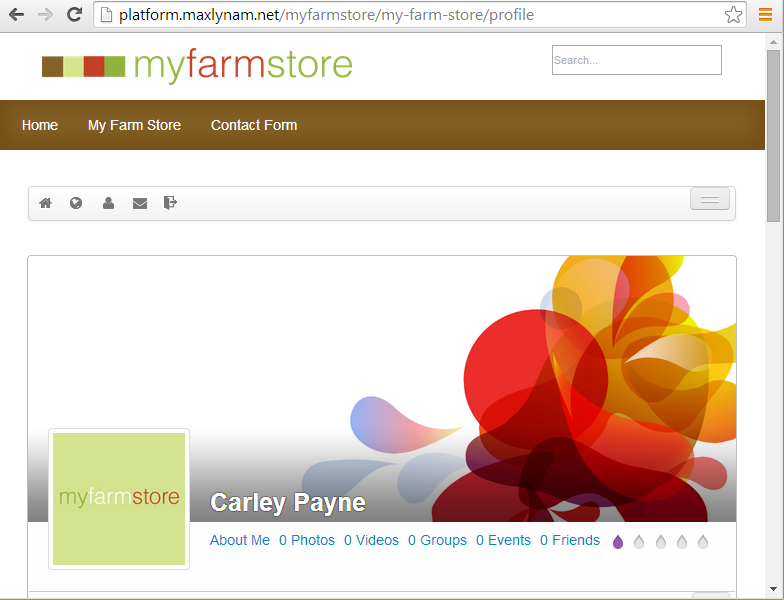Image resolution: width=784 pixels, height=600 pixels.
Task: Click the address bar URL field
Action: tap(419, 14)
